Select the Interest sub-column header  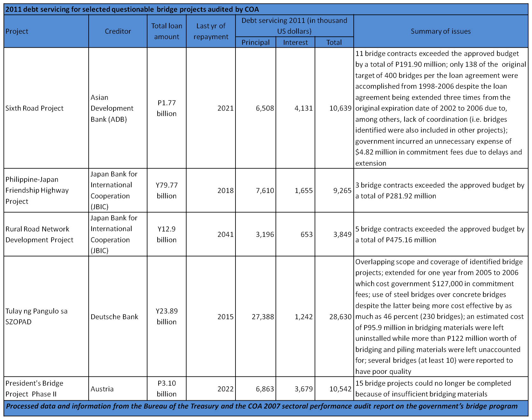pyautogui.click(x=295, y=42)
